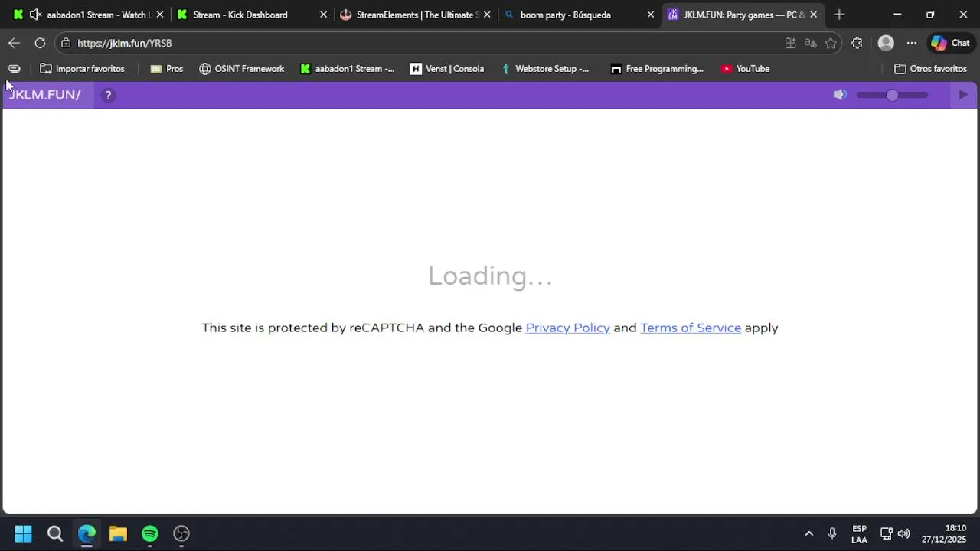Open the Venst | Consola bookmark
980x551 pixels.
447,69
